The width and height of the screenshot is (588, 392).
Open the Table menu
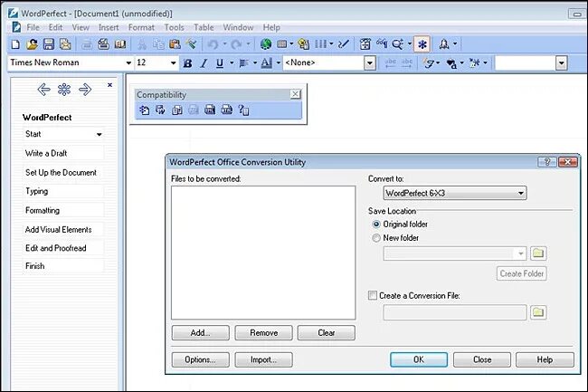[x=204, y=27]
